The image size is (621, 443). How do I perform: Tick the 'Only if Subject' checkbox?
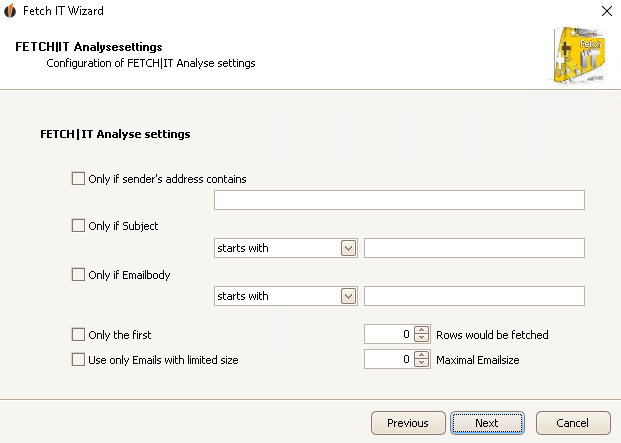(x=78, y=226)
